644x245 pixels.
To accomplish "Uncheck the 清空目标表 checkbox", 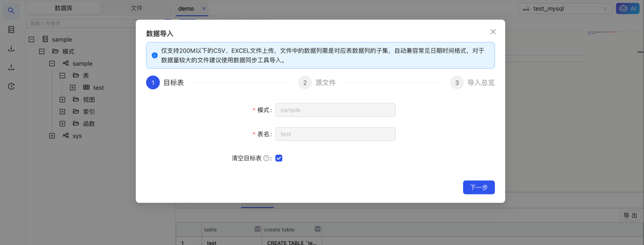I will pos(279,158).
